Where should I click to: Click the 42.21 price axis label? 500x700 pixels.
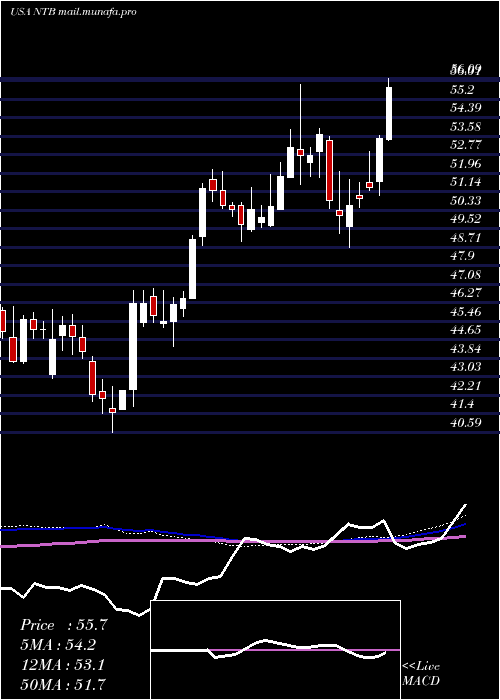[x=466, y=386]
